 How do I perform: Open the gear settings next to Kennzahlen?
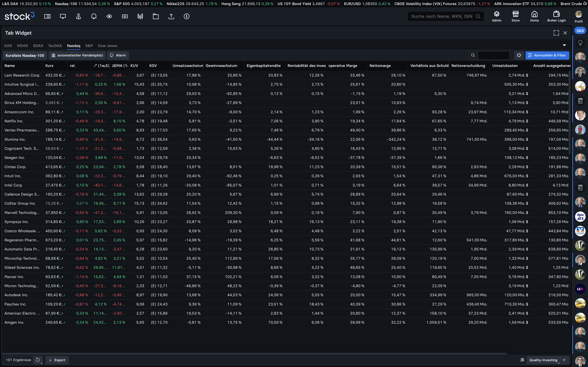click(x=519, y=55)
